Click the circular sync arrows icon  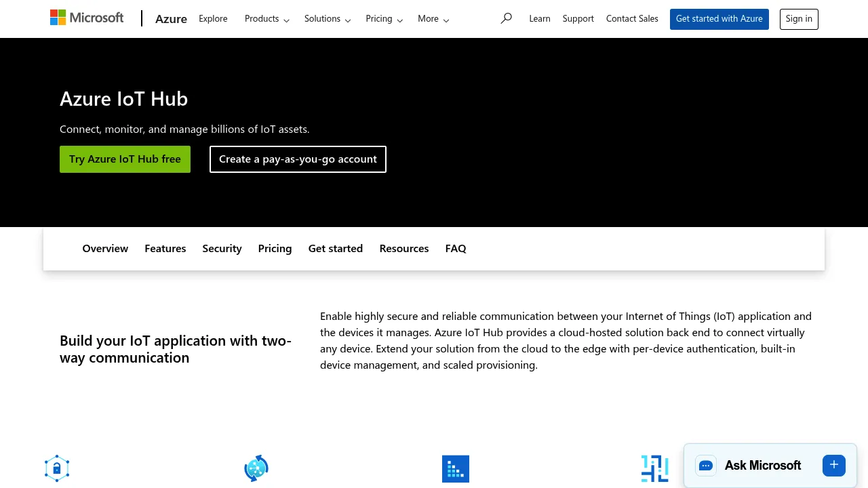[x=256, y=468]
